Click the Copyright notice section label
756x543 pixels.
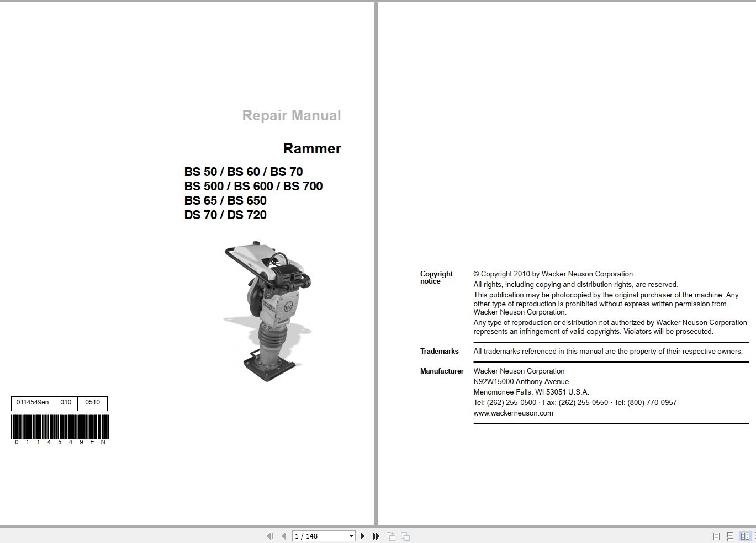436,278
